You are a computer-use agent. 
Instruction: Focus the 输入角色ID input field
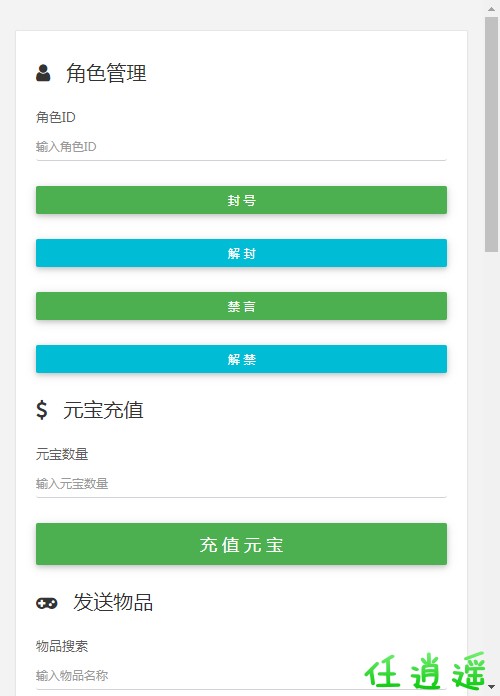pyautogui.click(x=241, y=147)
